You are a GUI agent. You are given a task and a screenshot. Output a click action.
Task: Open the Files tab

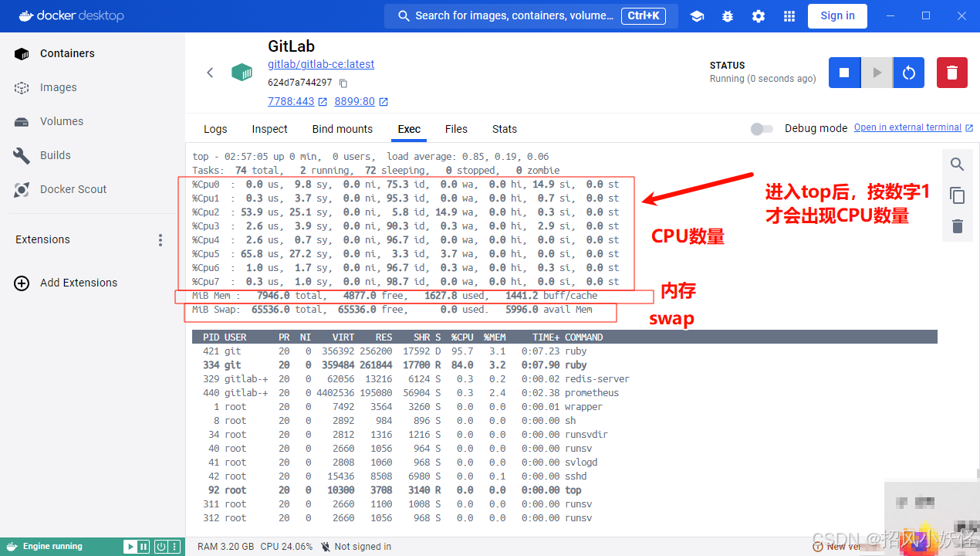(x=456, y=129)
